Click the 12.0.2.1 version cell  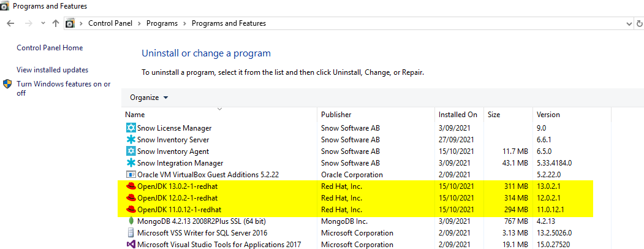[x=549, y=198]
